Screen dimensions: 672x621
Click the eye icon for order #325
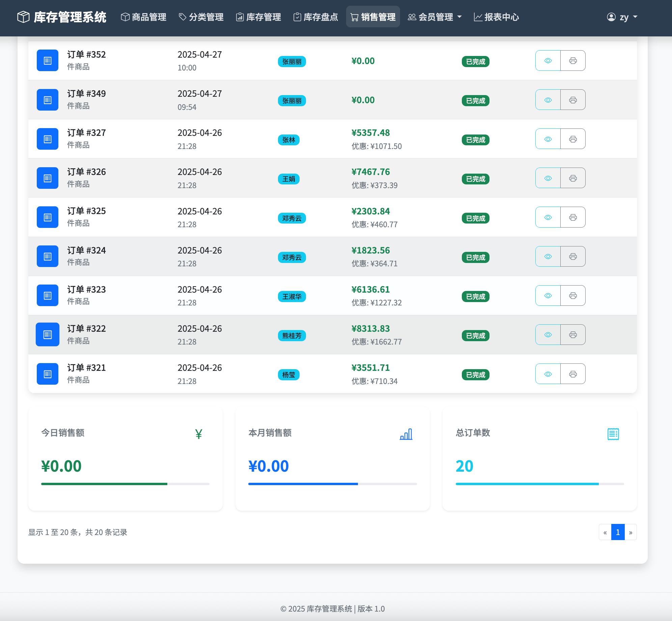(548, 217)
